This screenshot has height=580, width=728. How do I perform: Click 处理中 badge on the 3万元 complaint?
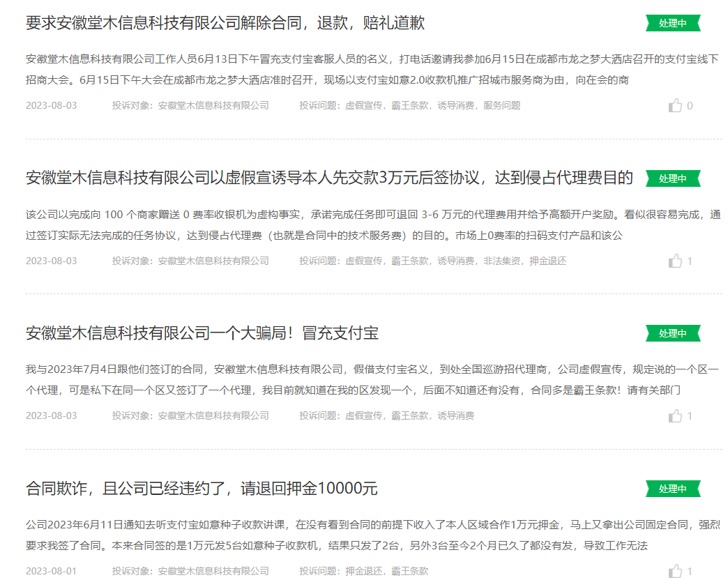673,178
